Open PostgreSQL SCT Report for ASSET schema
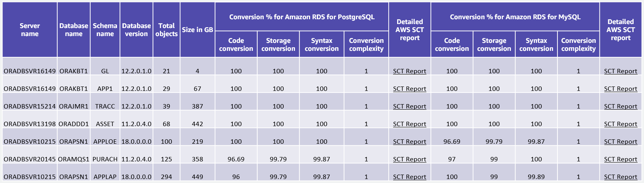The image size is (644, 183). tap(409, 124)
